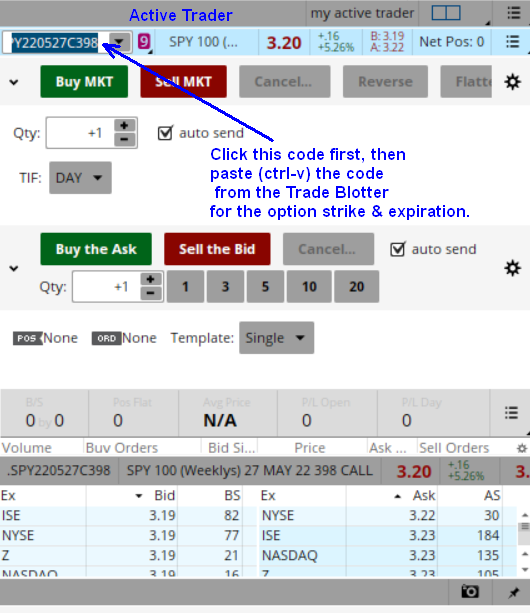Click the Flatten button
Image resolution: width=530 pixels, height=613 pixels.
click(x=466, y=82)
